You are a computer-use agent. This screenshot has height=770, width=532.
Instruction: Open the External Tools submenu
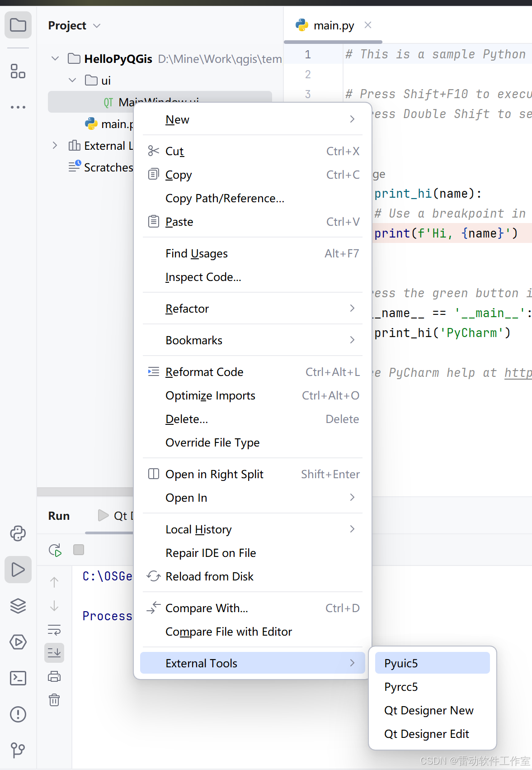[253, 663]
